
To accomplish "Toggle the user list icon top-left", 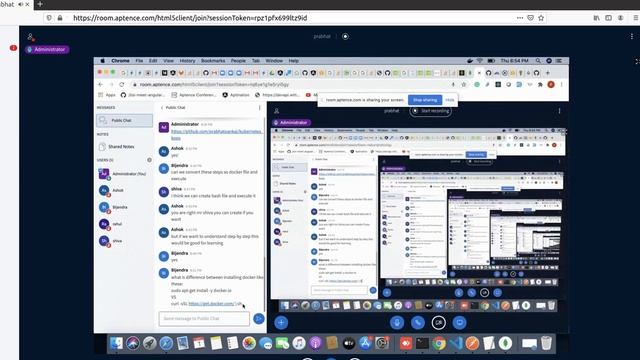I will point(31,37).
